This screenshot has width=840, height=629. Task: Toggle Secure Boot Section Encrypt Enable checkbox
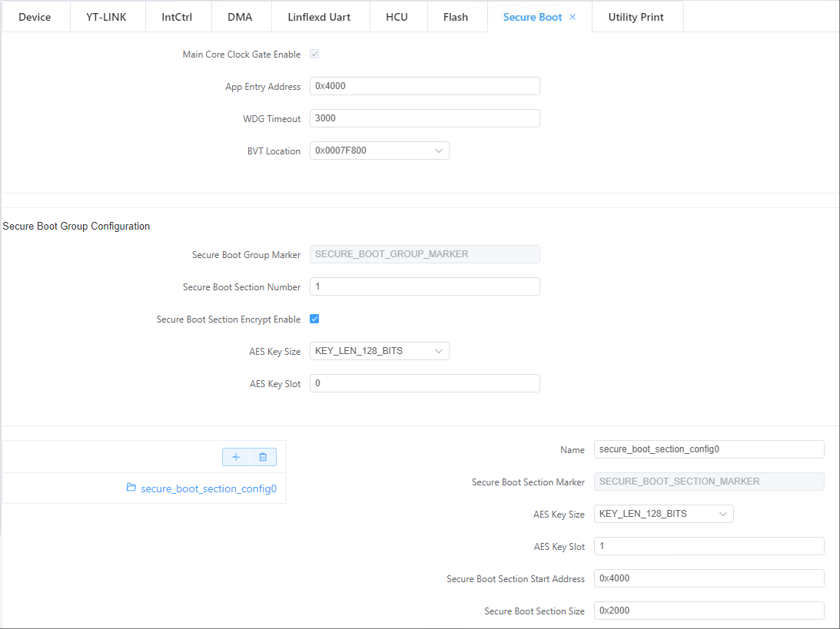click(314, 319)
